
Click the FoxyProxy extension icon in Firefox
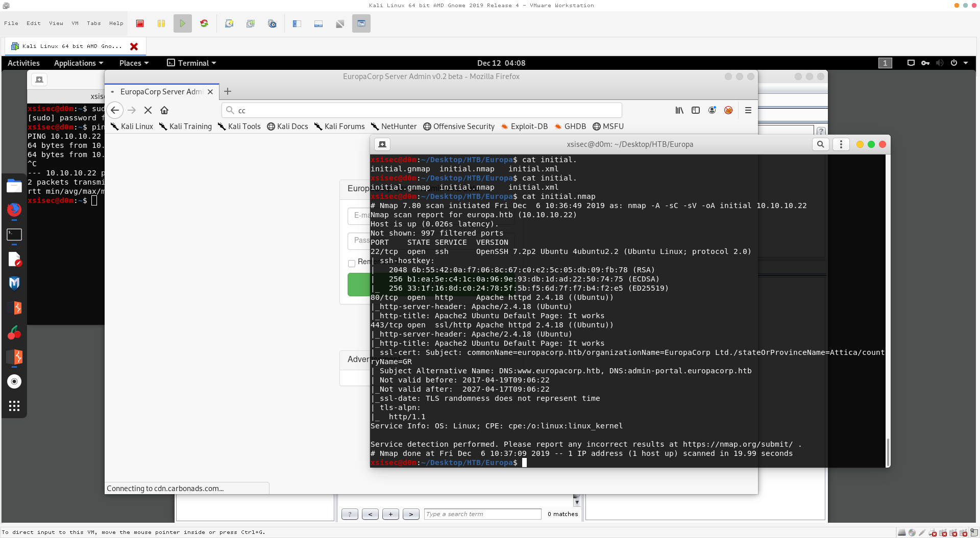[x=728, y=110]
